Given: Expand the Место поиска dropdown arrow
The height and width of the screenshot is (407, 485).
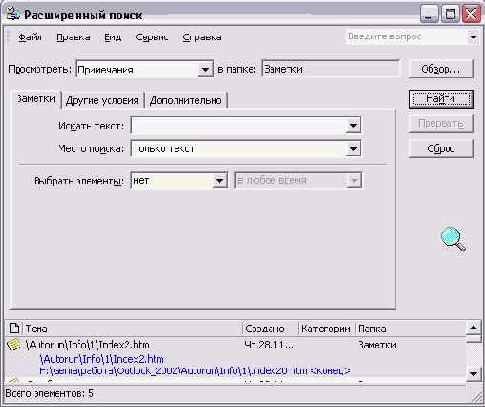Looking at the screenshot, I should click(353, 148).
